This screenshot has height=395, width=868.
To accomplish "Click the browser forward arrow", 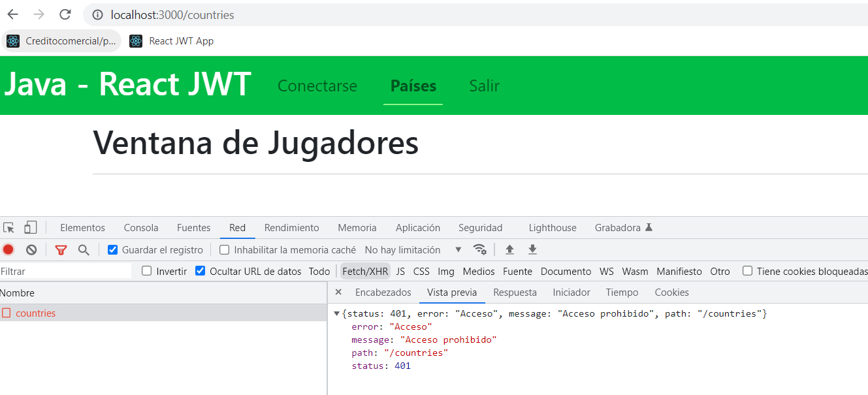I will point(39,14).
